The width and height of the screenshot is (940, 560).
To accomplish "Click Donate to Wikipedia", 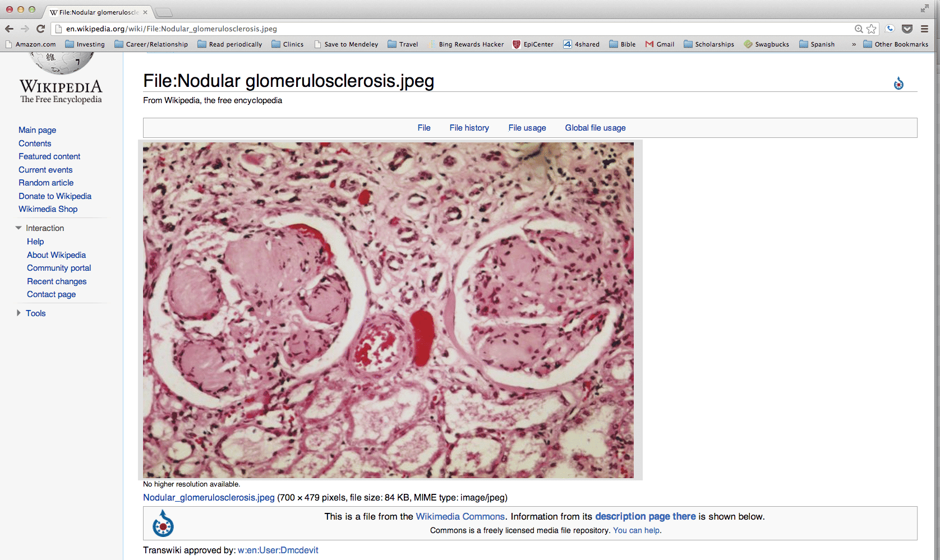I will click(x=55, y=196).
